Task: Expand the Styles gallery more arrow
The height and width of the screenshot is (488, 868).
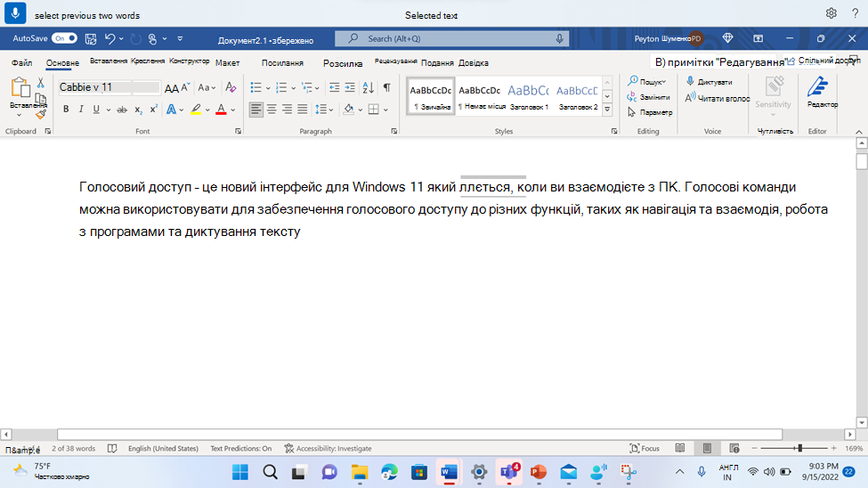Action: 607,110
